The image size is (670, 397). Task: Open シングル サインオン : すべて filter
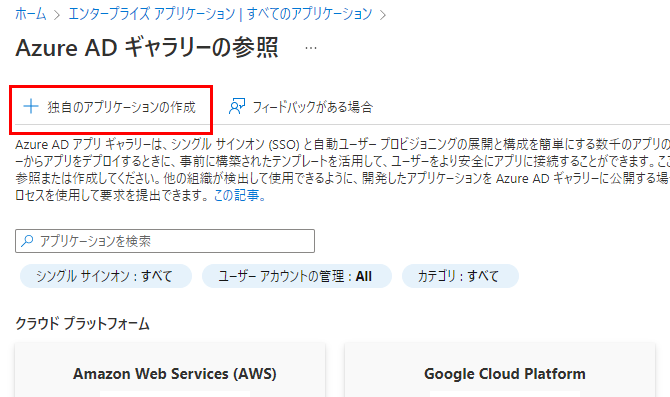pyautogui.click(x=106, y=276)
